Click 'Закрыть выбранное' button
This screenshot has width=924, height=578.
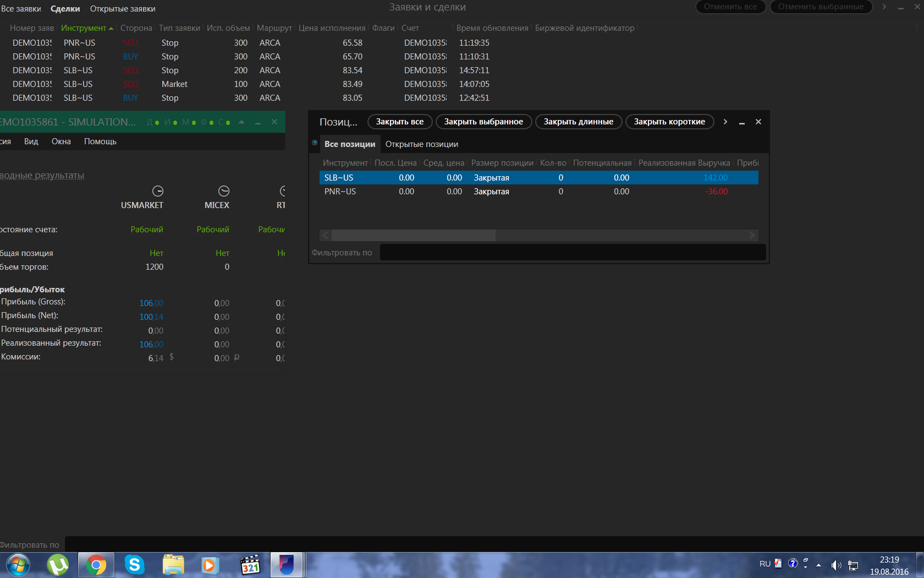click(x=483, y=122)
